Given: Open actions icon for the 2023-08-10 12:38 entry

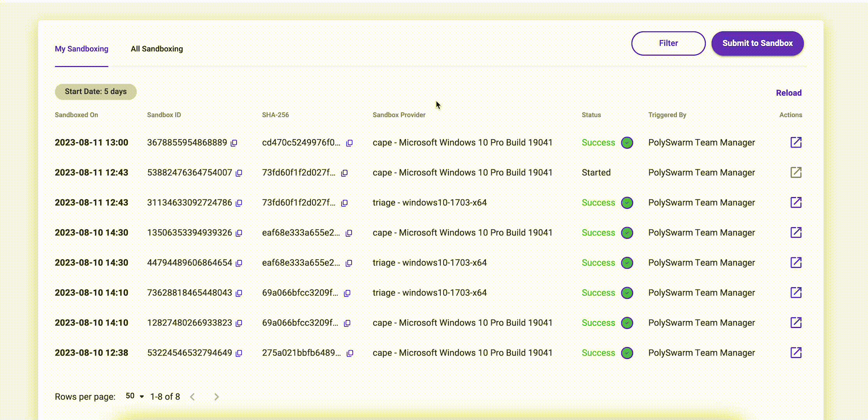Looking at the screenshot, I should click(796, 353).
